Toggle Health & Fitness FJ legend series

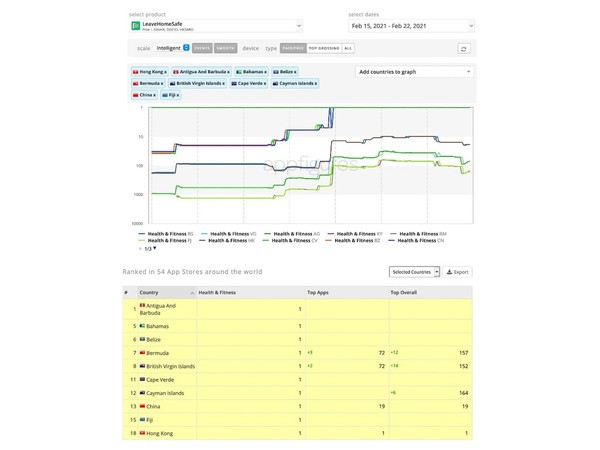point(165,241)
